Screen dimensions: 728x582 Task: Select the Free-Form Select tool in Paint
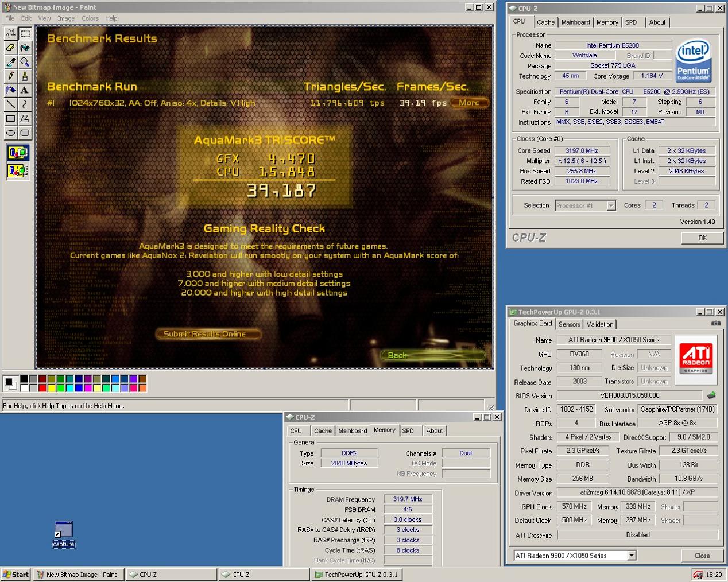10,34
